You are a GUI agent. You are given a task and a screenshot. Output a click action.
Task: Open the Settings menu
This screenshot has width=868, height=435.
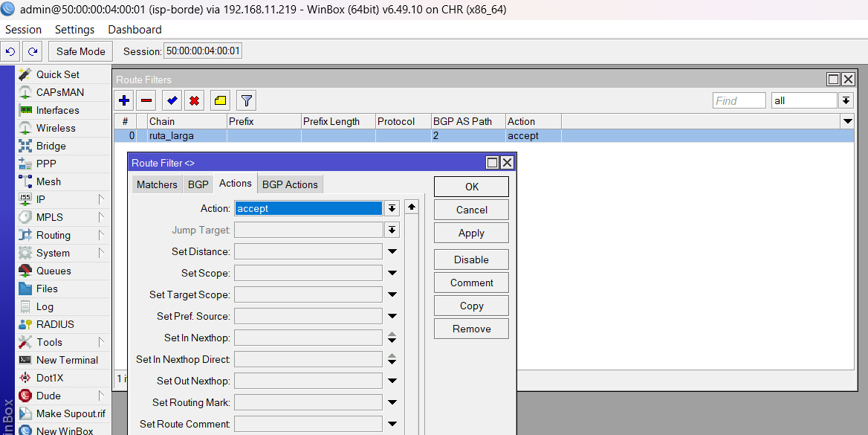[x=75, y=29]
